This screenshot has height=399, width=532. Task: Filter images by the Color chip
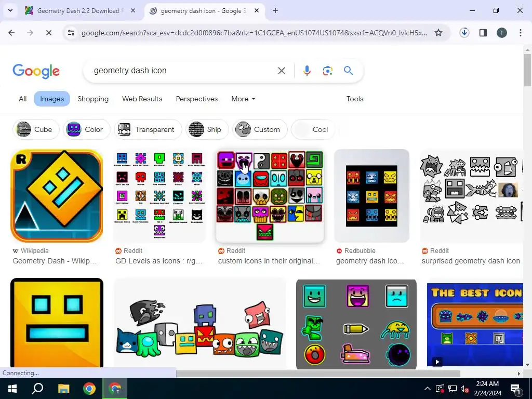87,129
